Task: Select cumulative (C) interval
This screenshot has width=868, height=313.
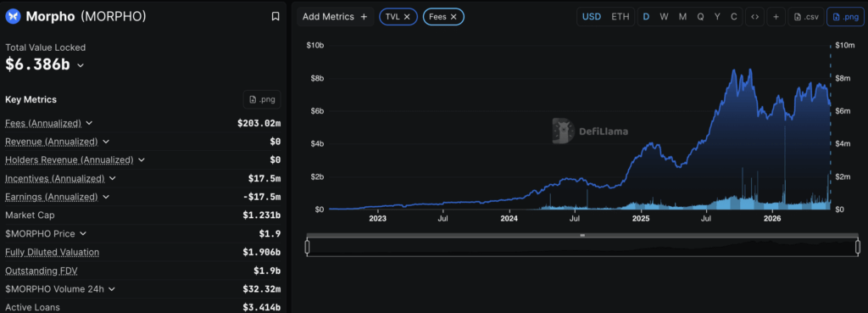Action: pyautogui.click(x=733, y=17)
